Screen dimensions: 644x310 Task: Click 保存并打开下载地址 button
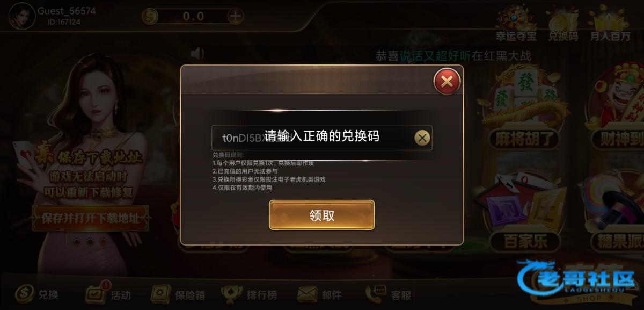pyautogui.click(x=90, y=218)
